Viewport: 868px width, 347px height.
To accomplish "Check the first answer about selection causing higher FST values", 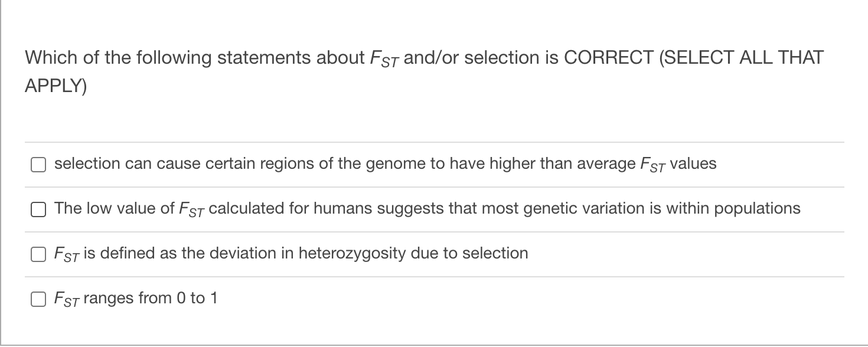I will pos(38,165).
